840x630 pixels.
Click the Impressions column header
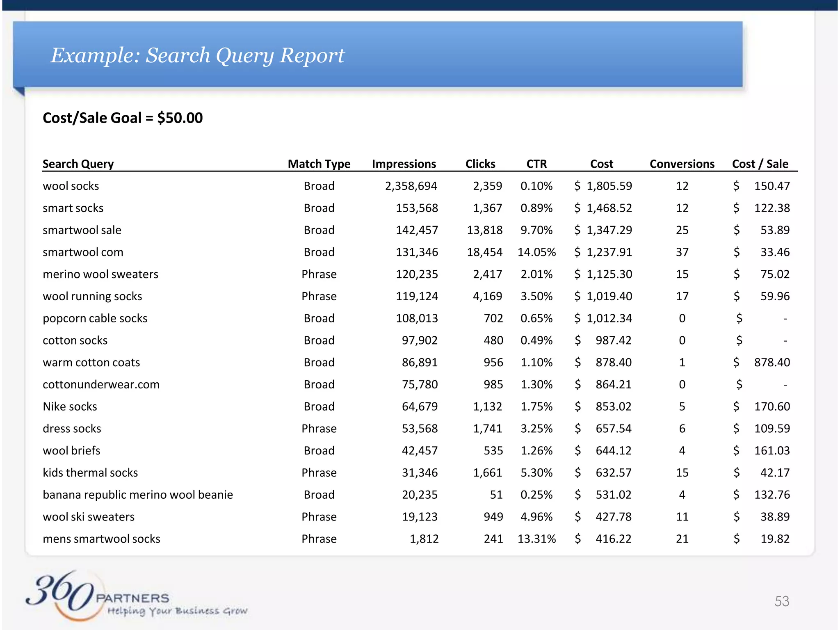point(404,164)
